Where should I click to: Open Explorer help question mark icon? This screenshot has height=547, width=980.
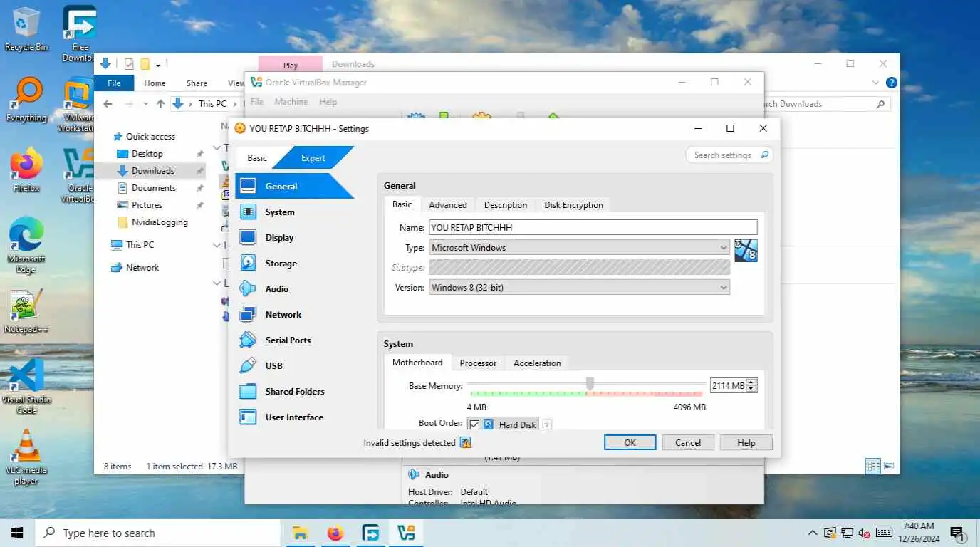(x=891, y=83)
